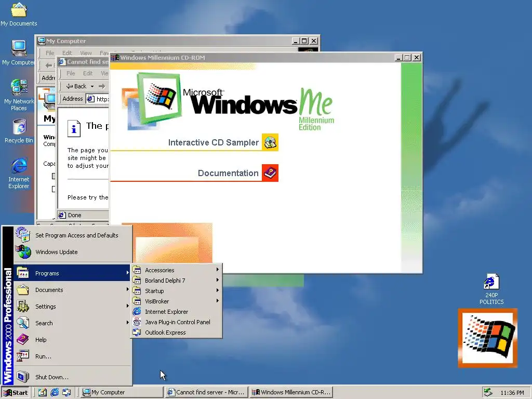Choose Shut Down... in Start menu

(x=73, y=377)
